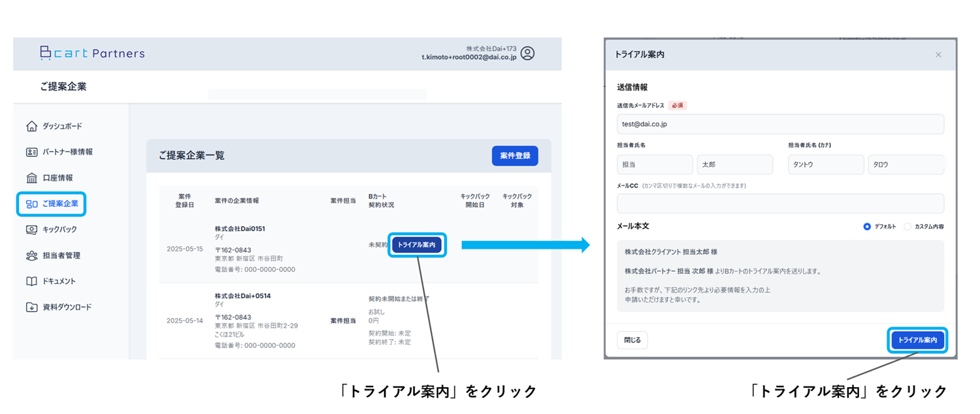980x414 pixels.
Task: Close the トライアル案内 dialog with X
Action: pyautogui.click(x=938, y=55)
